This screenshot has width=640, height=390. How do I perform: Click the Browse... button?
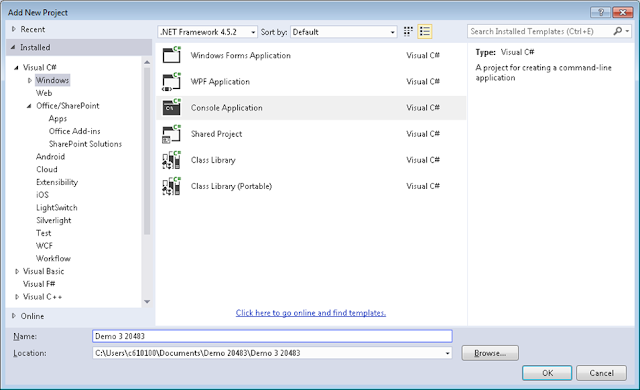click(x=490, y=353)
